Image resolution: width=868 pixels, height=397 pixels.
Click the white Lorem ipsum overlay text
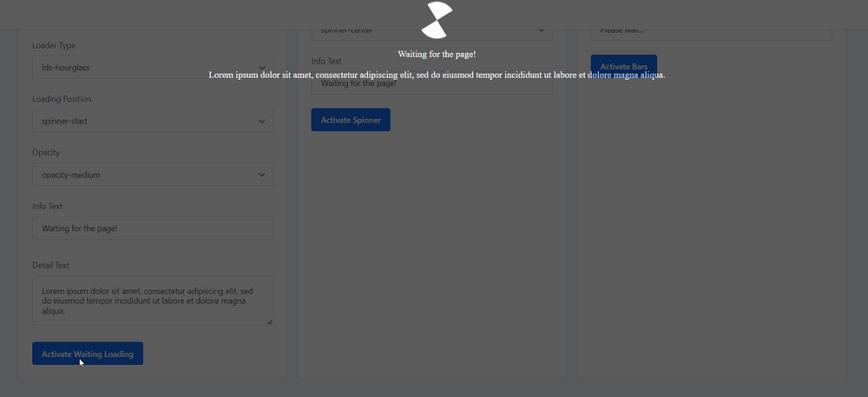(437, 75)
